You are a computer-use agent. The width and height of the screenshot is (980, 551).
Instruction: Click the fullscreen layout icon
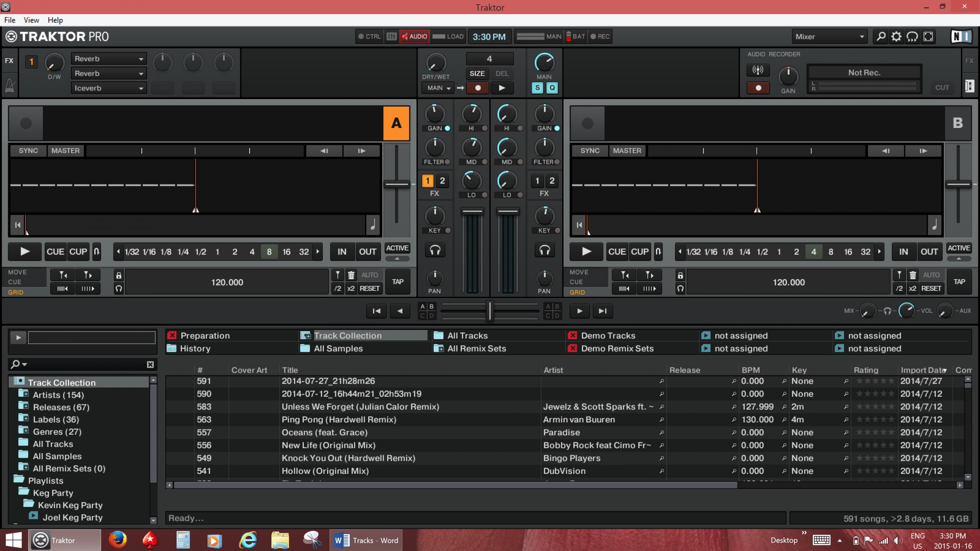(x=928, y=37)
